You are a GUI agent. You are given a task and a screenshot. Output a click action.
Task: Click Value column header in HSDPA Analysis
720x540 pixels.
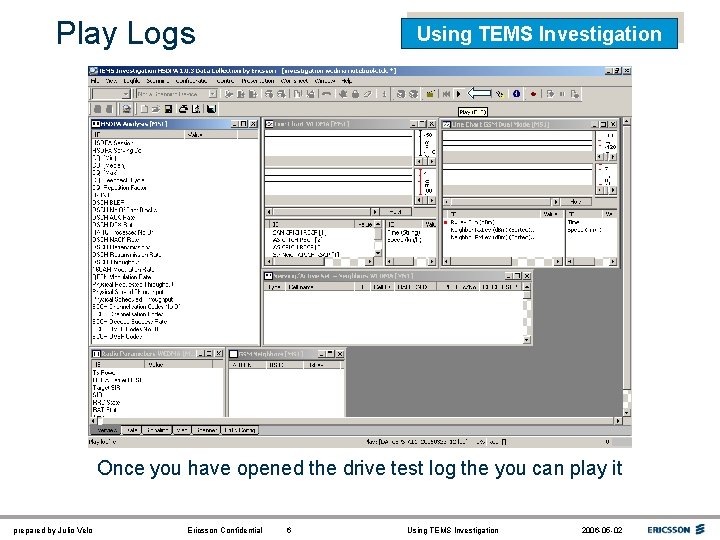pos(211,135)
